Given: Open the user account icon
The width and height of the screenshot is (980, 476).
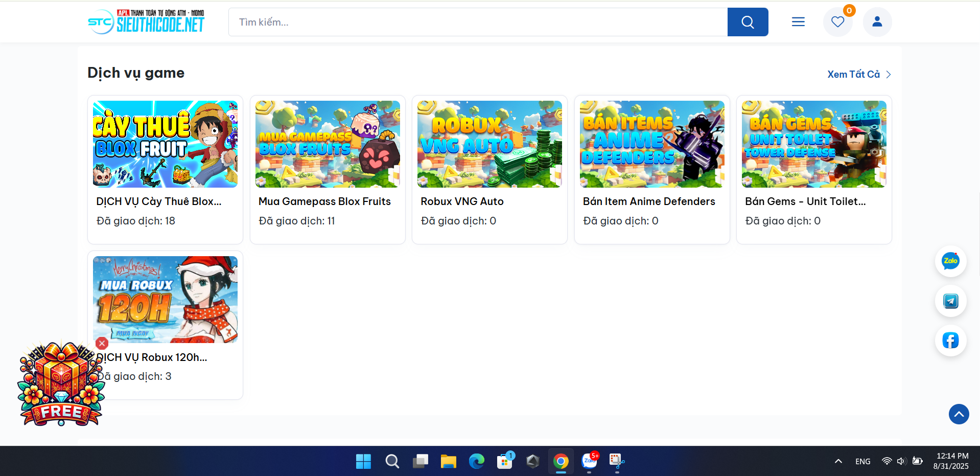Looking at the screenshot, I should tap(877, 22).
